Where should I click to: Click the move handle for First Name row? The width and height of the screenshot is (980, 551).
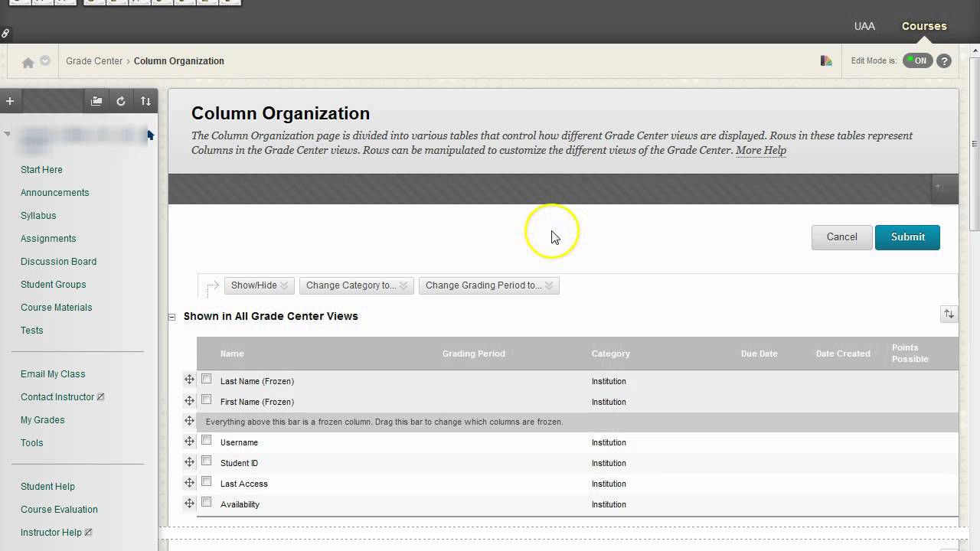pos(189,400)
